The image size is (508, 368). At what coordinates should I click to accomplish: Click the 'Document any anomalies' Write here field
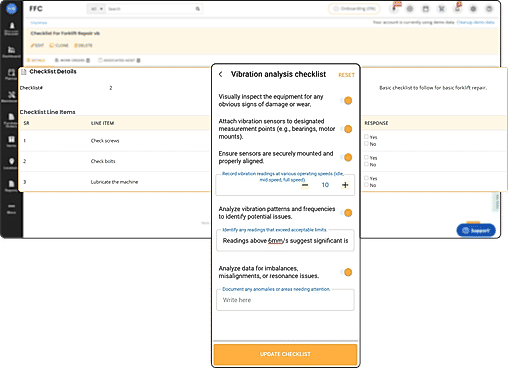pyautogui.click(x=285, y=300)
